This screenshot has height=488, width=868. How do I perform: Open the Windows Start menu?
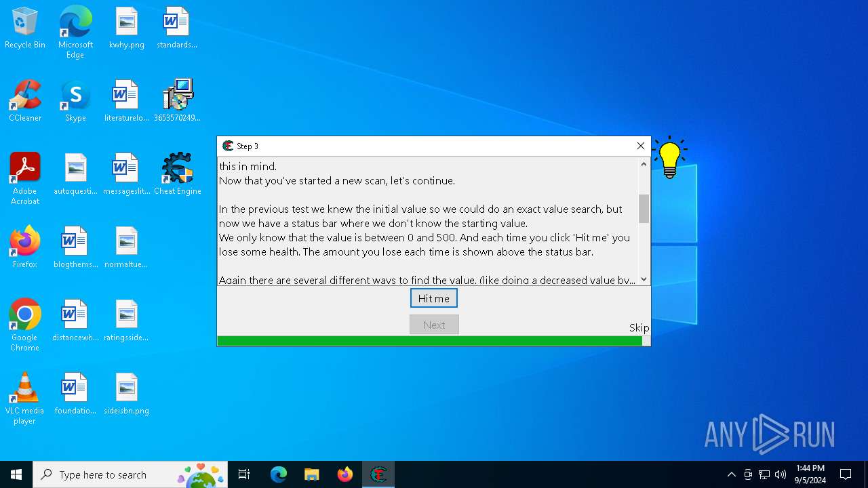16,474
